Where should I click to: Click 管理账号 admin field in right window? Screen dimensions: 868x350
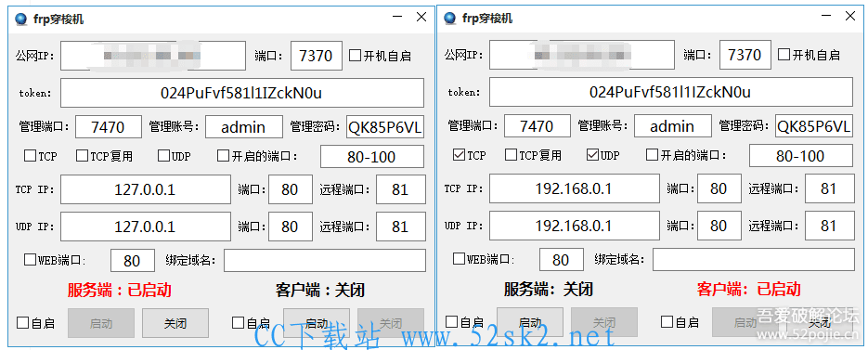tap(673, 125)
